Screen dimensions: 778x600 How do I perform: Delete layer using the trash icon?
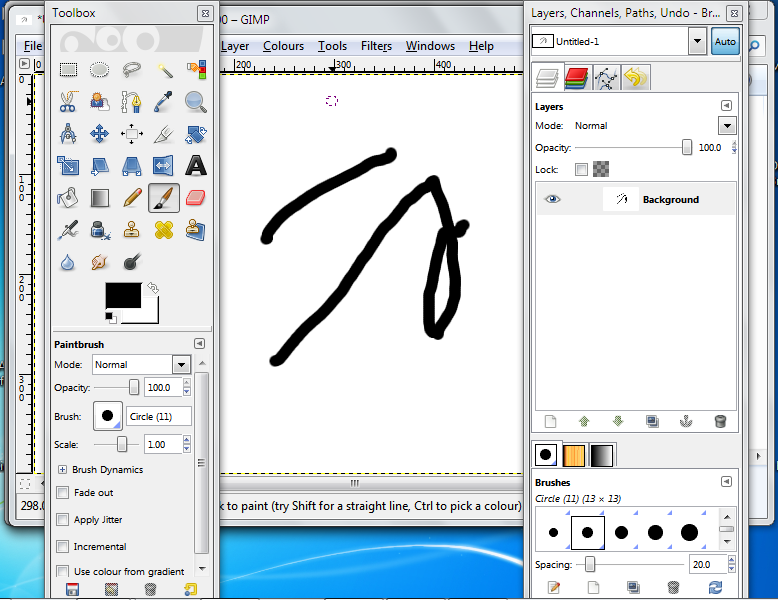coord(720,422)
